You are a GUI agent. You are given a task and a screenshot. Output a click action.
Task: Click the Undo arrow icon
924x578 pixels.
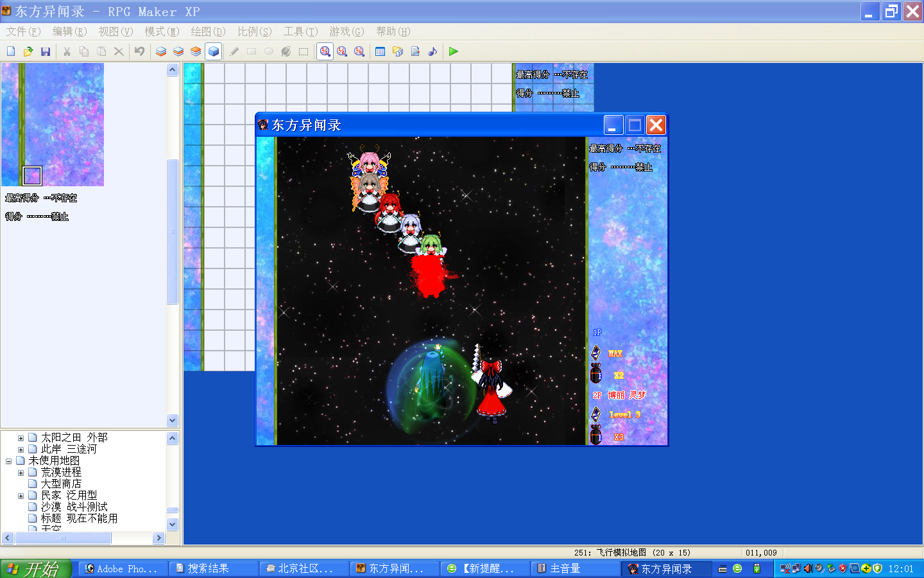click(x=139, y=51)
